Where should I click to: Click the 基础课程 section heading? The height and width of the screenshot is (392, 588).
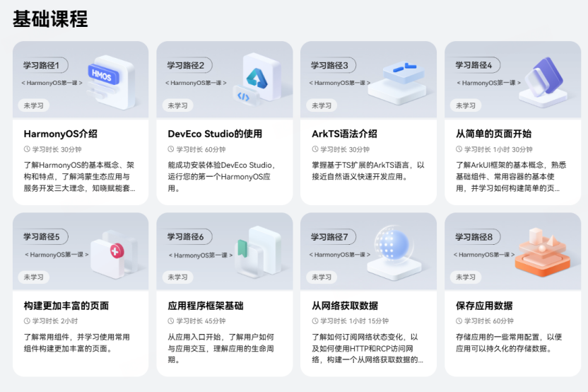(50, 19)
